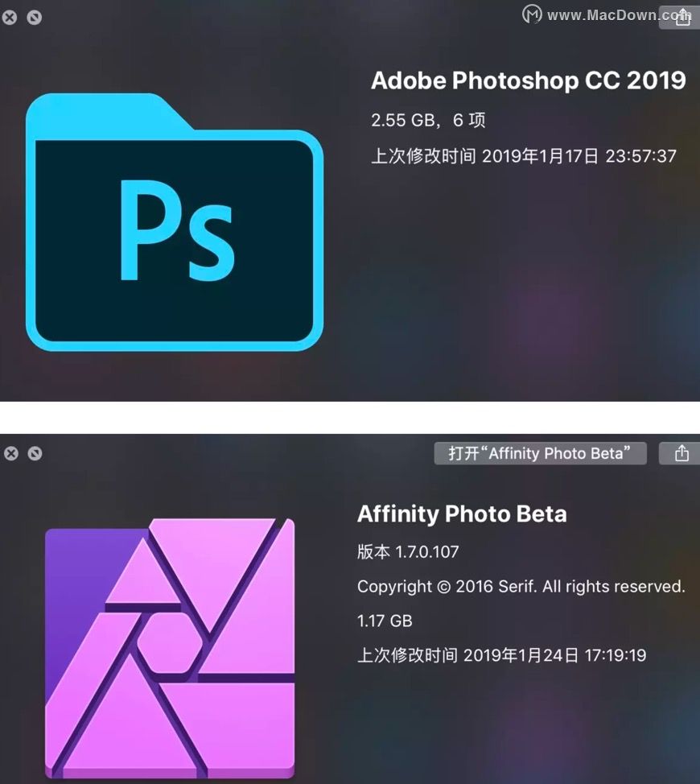Viewport: 700px width, 784px height.
Task: Close the Adobe Photoshop CC 2019 preview
Action: (10, 18)
